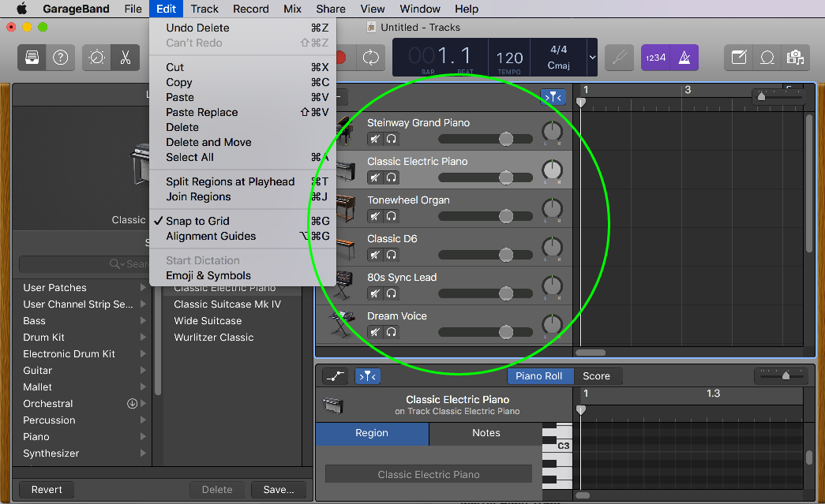Click the Revert button
Screen dimensions: 825x504
(x=47, y=490)
